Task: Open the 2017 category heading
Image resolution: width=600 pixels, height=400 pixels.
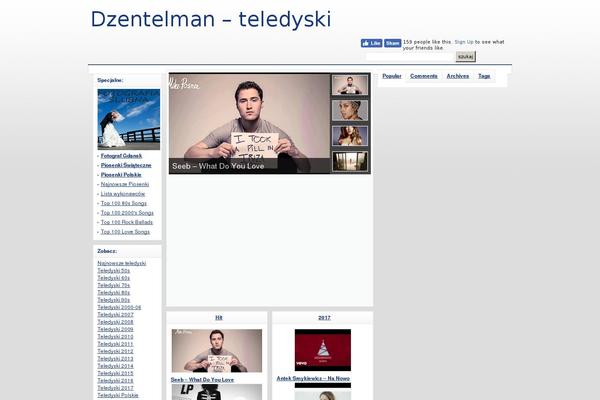Action: tap(324, 318)
